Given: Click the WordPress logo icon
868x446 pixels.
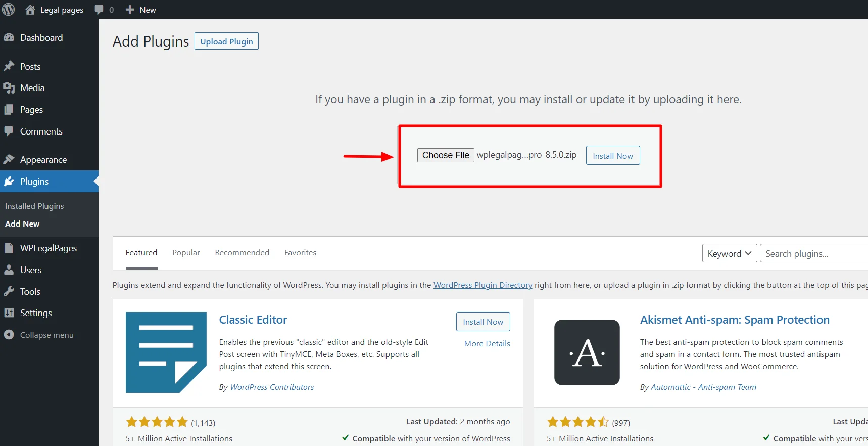Looking at the screenshot, I should pyautogui.click(x=9, y=10).
